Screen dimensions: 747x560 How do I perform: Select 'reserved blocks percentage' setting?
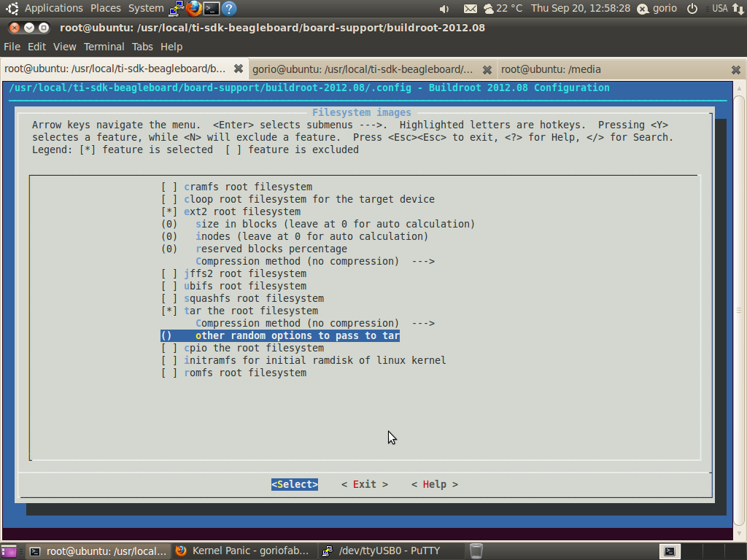[x=254, y=249]
